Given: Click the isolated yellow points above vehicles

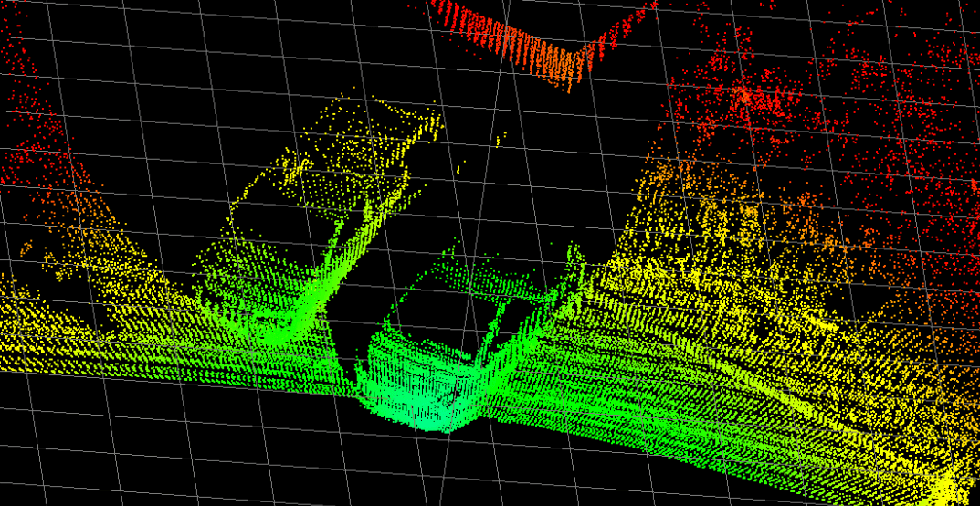Looking at the screenshot, I should point(500,140).
